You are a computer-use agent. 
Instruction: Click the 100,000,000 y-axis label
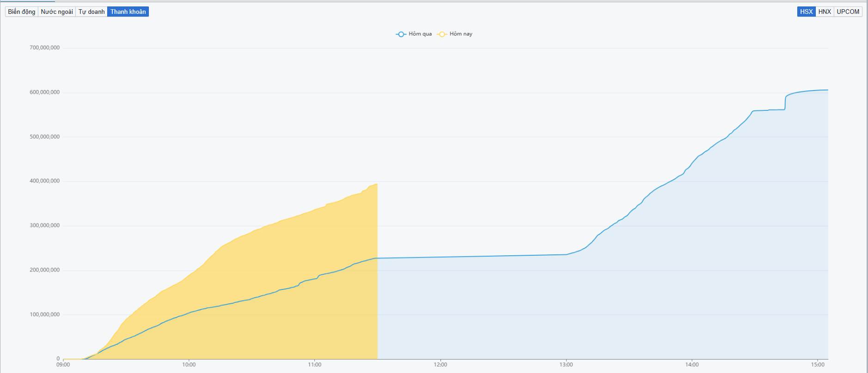tap(45, 314)
